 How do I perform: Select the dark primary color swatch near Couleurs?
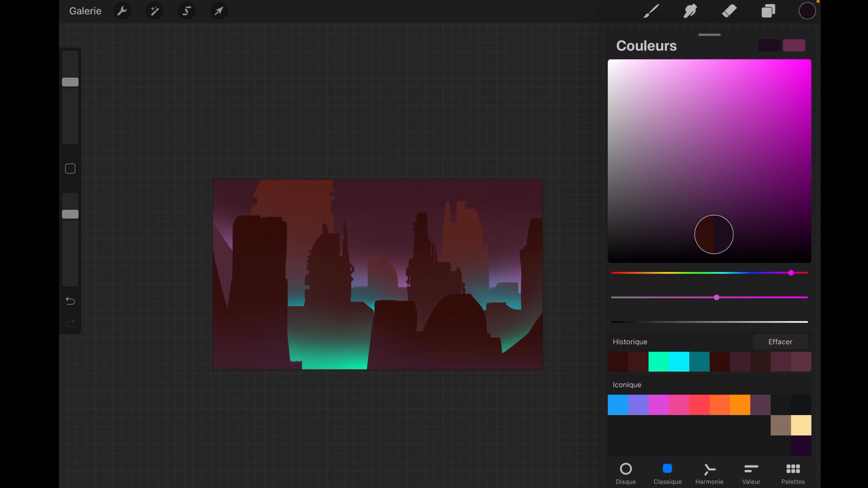769,45
